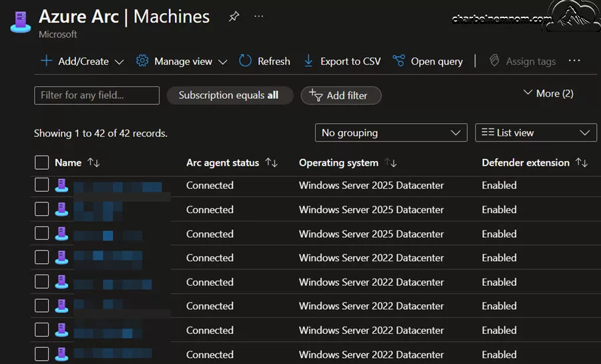Expand More (2) filters
This screenshot has width=601, height=364.
click(548, 94)
